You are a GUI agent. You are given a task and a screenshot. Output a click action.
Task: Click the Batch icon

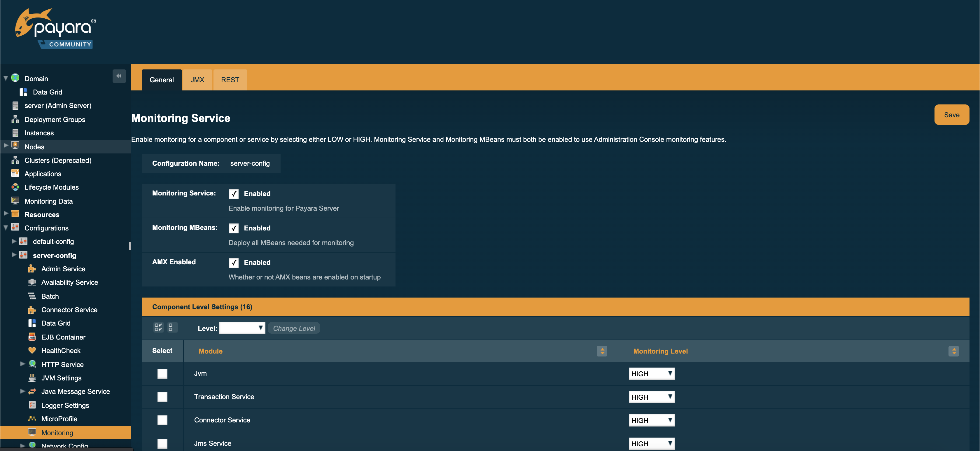coord(32,296)
